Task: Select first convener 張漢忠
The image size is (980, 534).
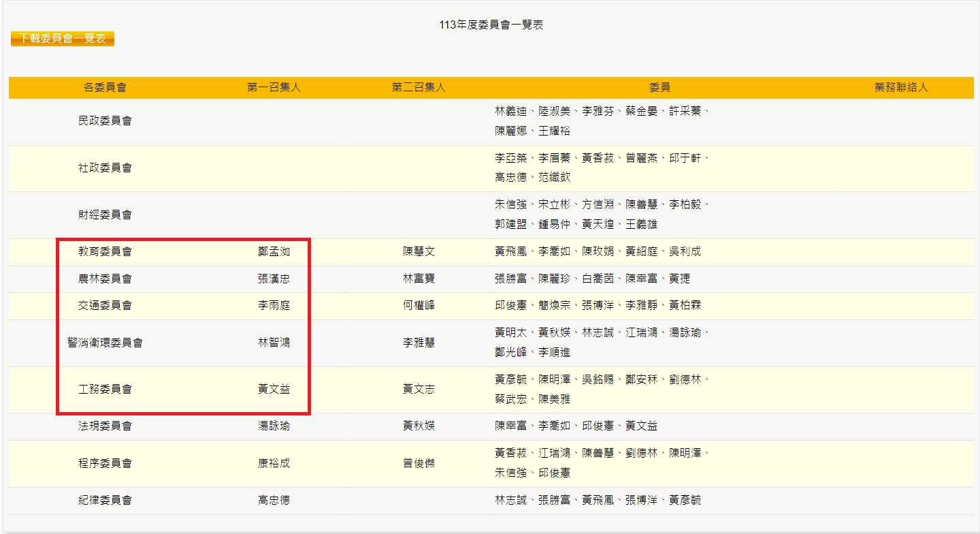Action: click(274, 279)
